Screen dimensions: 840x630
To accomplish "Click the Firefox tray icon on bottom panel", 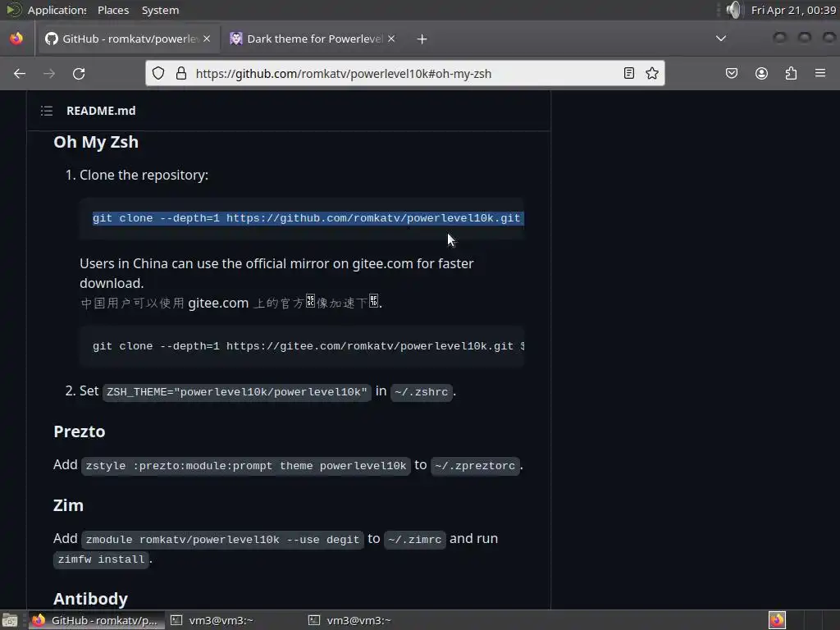I will [777, 620].
